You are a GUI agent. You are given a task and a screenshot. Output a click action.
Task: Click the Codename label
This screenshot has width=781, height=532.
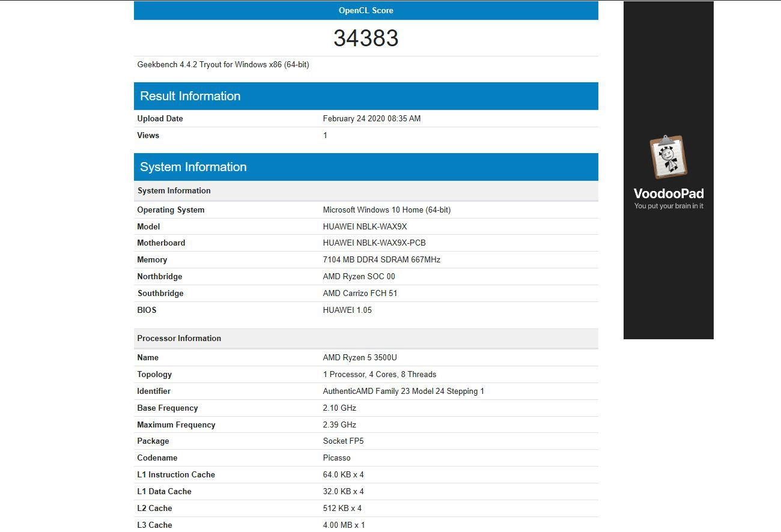(x=157, y=458)
